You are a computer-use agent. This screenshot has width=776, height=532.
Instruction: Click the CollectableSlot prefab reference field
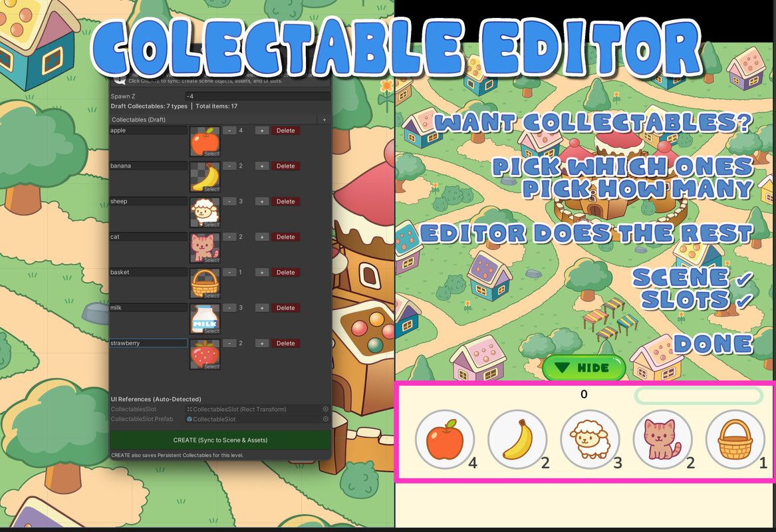(253, 419)
